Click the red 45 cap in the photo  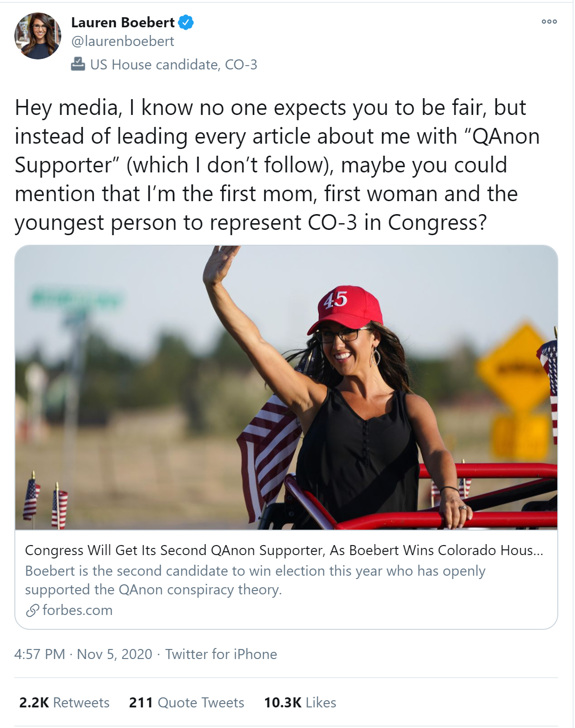point(346,307)
